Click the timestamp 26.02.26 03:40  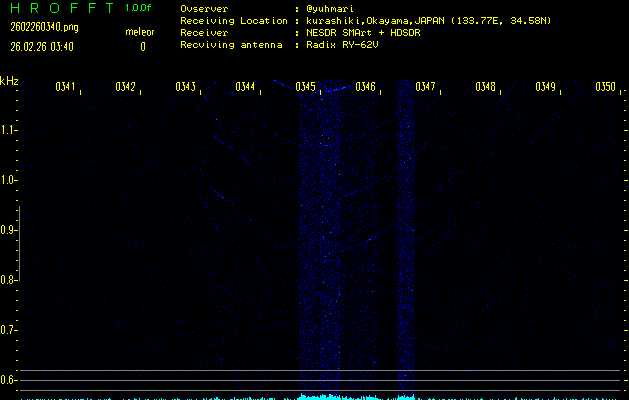(x=42, y=47)
